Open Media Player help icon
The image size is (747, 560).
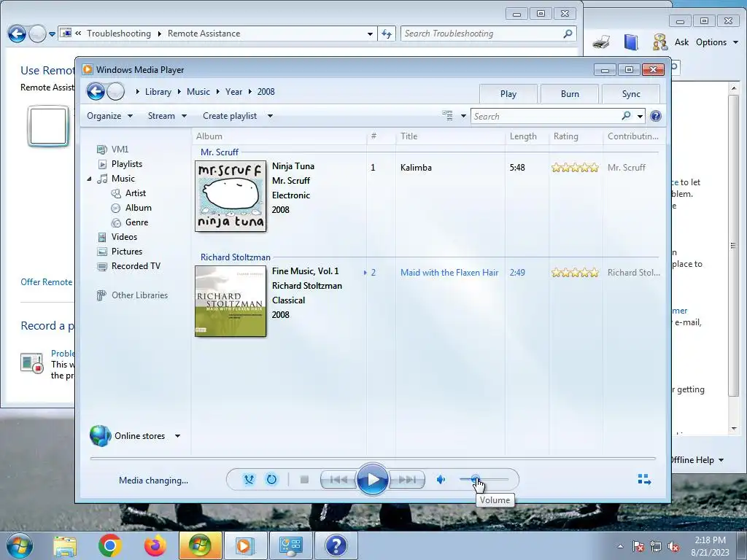[x=656, y=116]
